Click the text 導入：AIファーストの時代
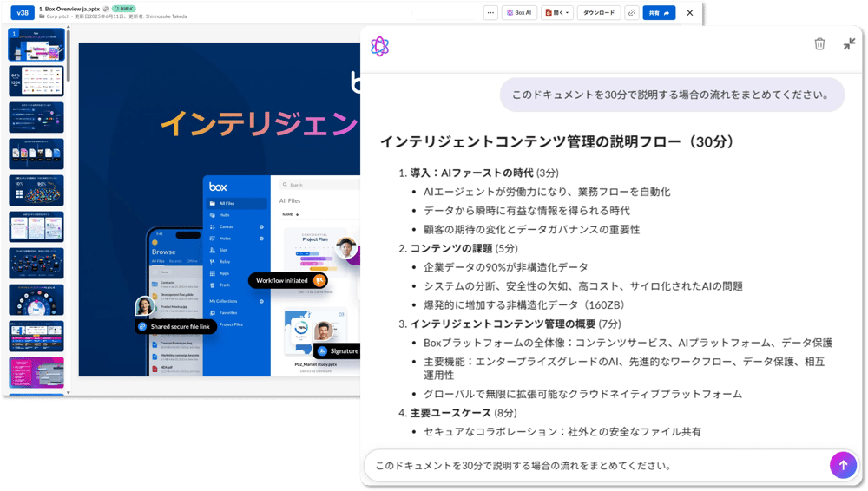The width and height of the screenshot is (868, 491). pyautogui.click(x=471, y=173)
